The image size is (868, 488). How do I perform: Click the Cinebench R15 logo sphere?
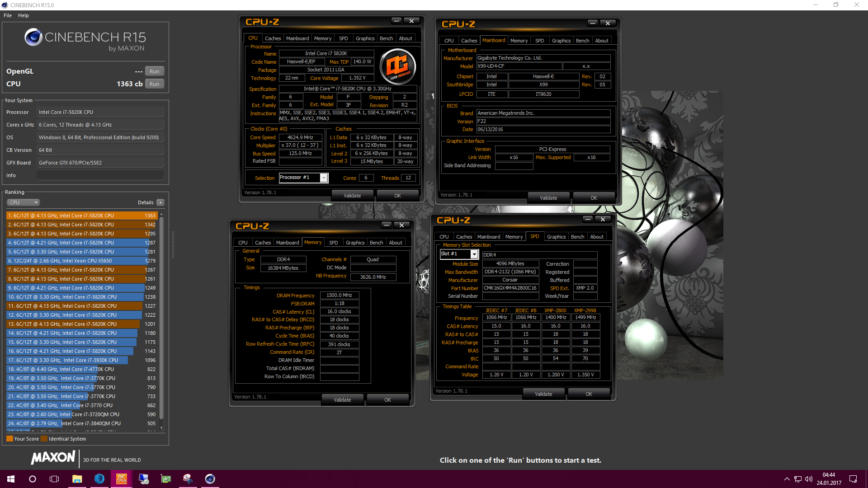pos(33,38)
